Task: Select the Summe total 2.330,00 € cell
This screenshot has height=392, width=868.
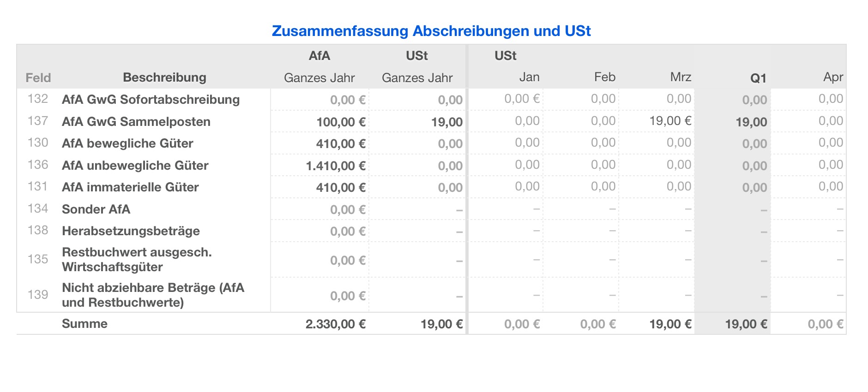Action: click(x=336, y=324)
